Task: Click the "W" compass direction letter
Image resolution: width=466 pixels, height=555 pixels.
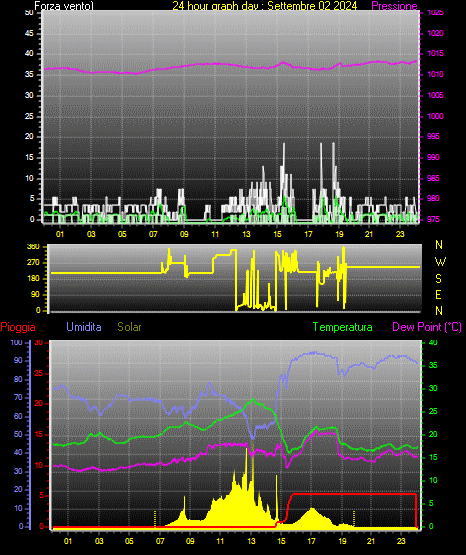Action: (440, 262)
